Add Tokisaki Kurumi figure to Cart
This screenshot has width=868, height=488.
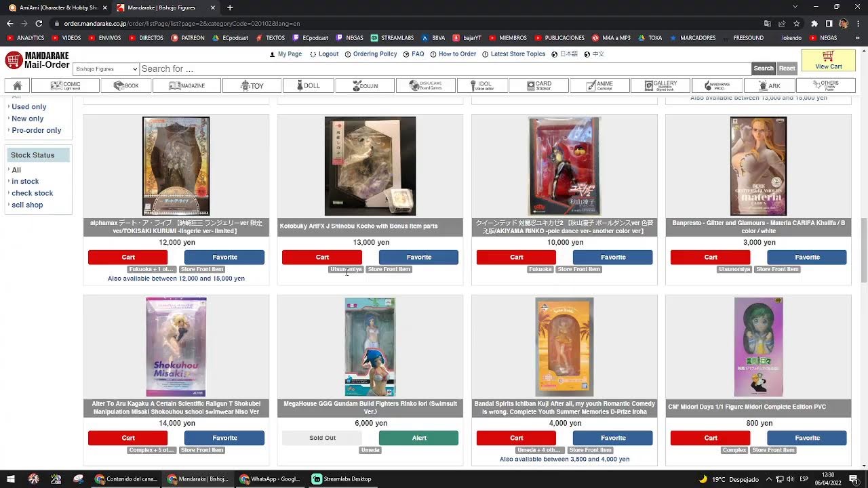point(127,257)
